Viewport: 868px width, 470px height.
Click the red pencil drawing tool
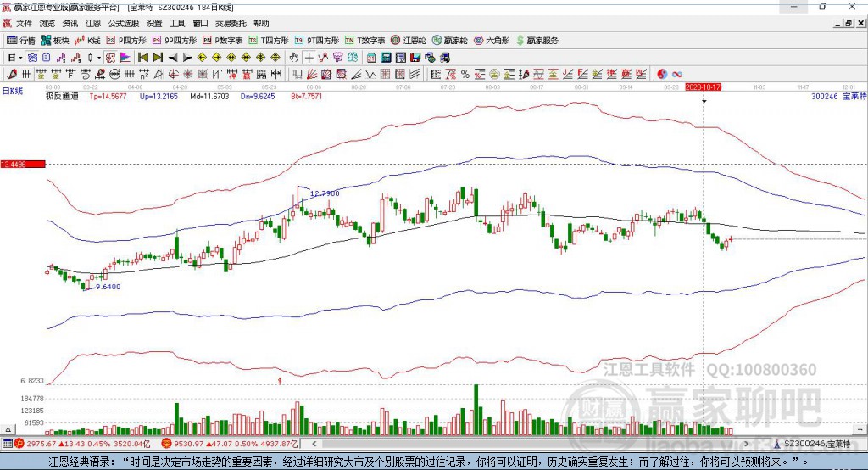pos(12,75)
